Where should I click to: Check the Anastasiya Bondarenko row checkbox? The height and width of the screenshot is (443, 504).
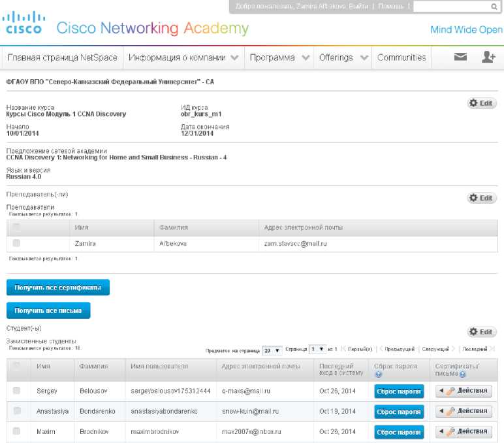[17, 410]
